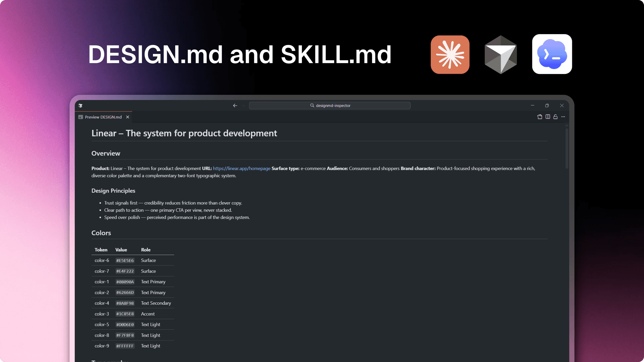Click the color-6 token cell
644x362 pixels.
tap(102, 260)
